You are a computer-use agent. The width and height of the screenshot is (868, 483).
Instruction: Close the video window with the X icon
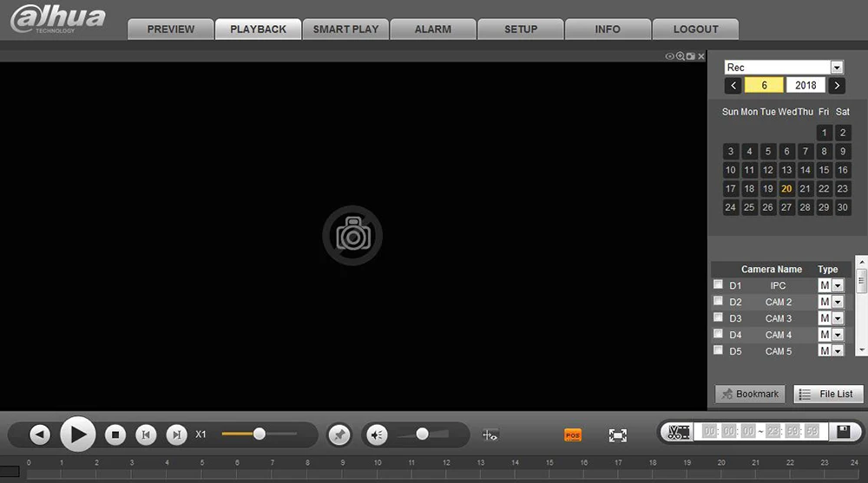click(701, 56)
